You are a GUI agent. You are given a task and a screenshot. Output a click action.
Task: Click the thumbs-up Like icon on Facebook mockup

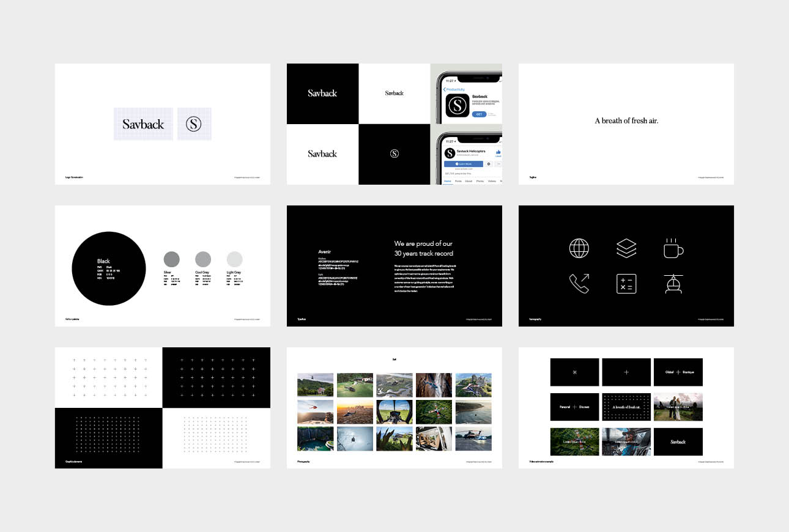click(498, 152)
